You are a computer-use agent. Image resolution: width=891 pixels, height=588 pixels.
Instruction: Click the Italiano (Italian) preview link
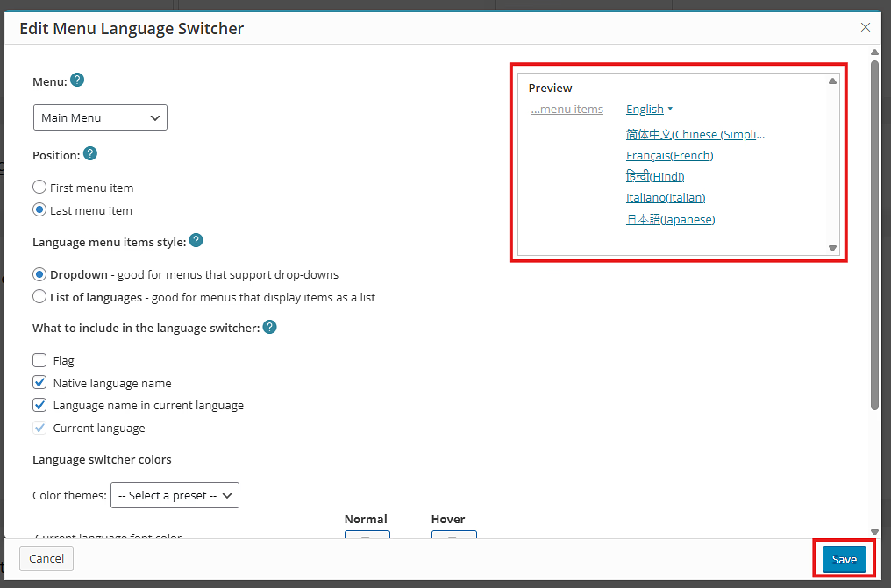coord(665,198)
